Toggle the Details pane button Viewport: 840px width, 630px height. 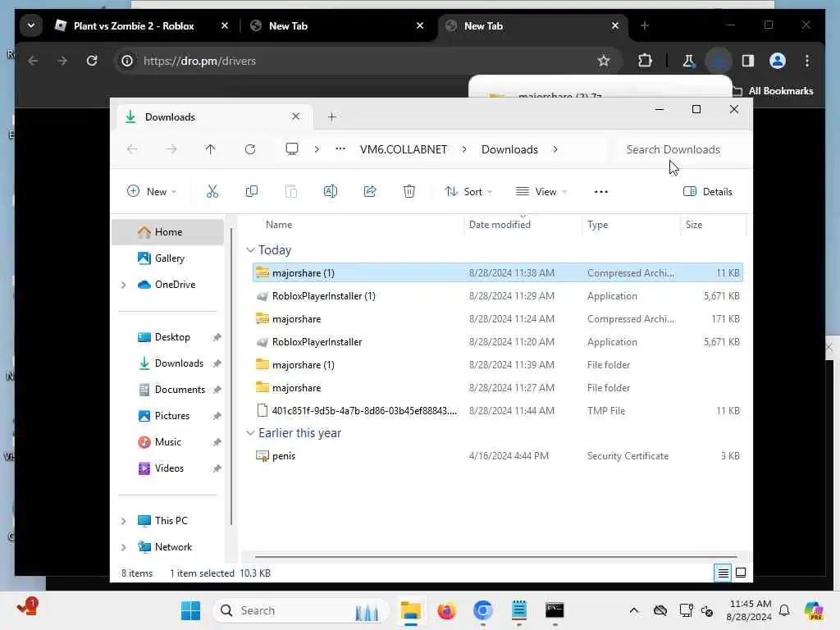click(x=708, y=191)
